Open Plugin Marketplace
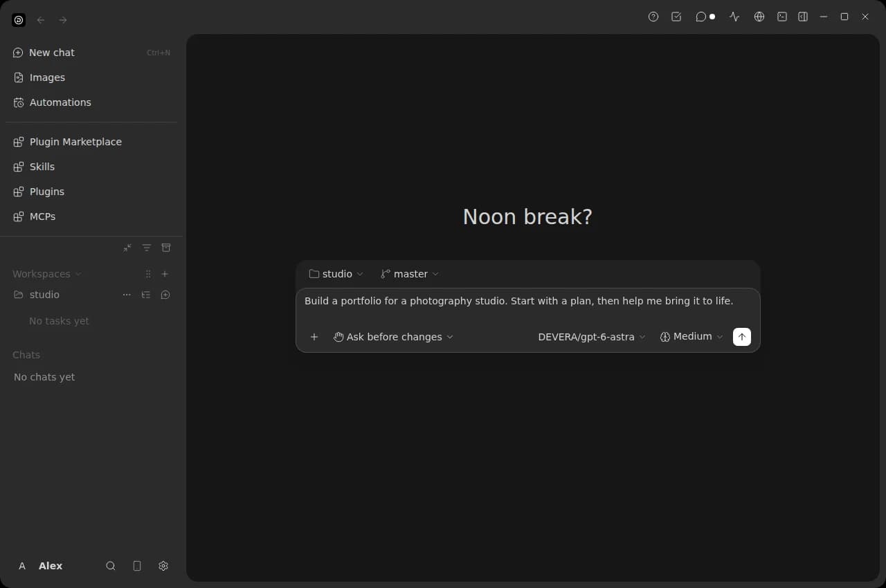 point(91,142)
